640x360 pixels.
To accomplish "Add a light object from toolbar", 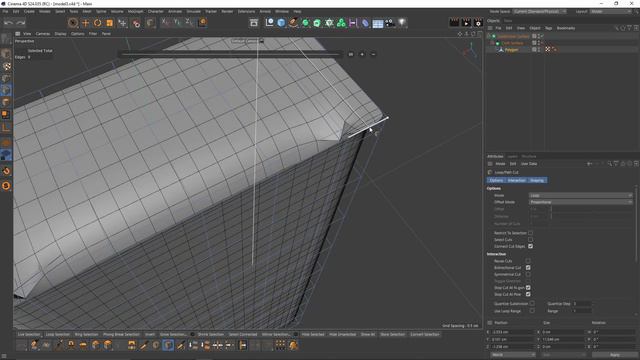I will pyautogui.click(x=402, y=23).
